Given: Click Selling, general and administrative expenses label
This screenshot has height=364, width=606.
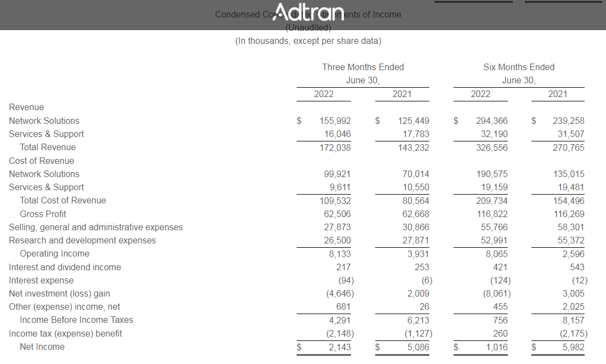Looking at the screenshot, I should coord(96,228).
